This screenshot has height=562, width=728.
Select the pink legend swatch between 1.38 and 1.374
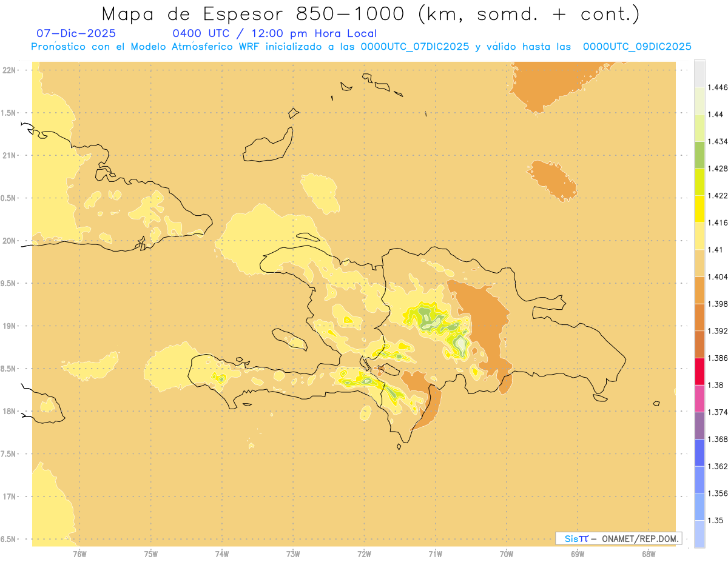pyautogui.click(x=699, y=398)
